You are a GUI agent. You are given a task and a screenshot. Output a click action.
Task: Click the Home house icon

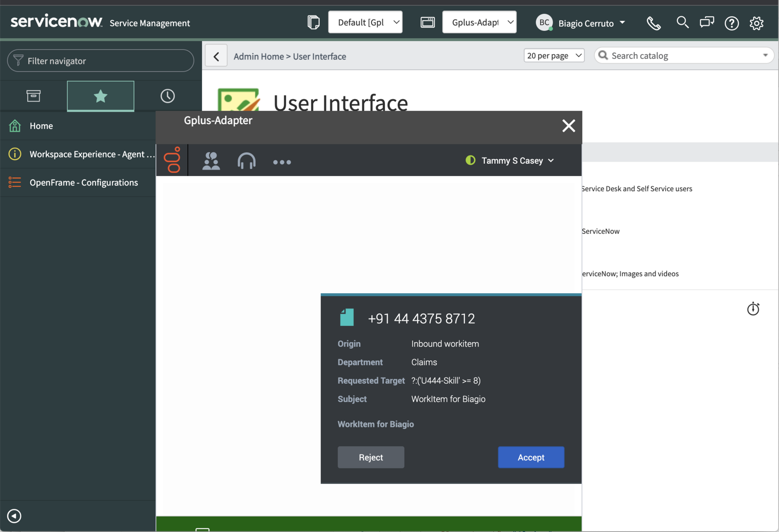tap(15, 126)
